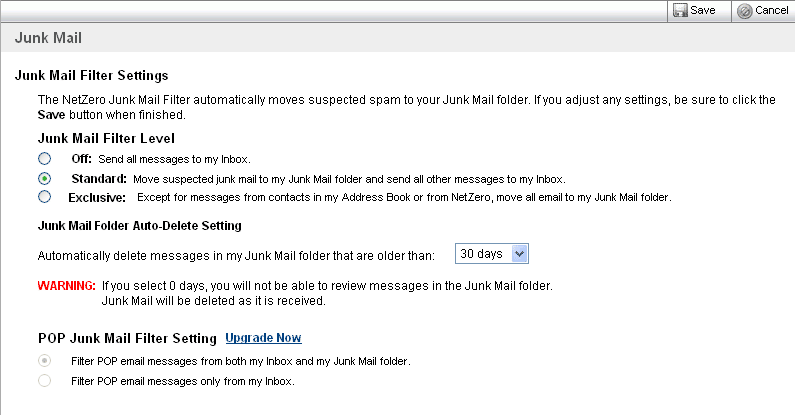Select the Off filter level radio button
The width and height of the screenshot is (795, 415).
click(x=45, y=159)
